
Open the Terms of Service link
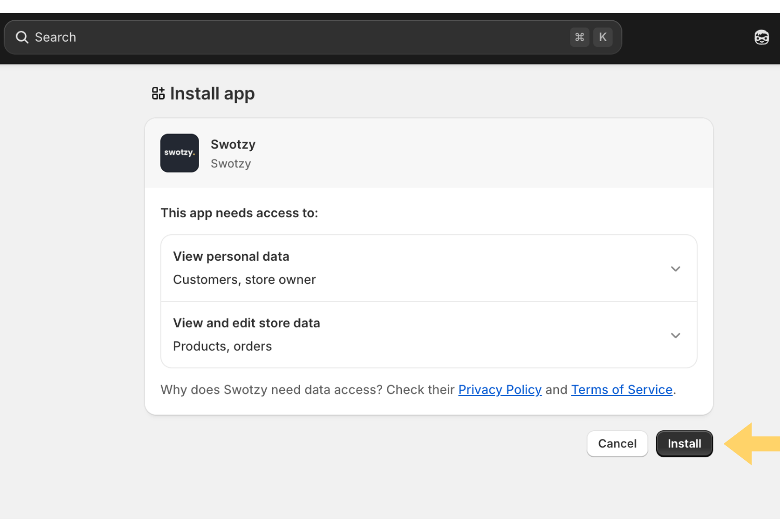pyautogui.click(x=622, y=390)
